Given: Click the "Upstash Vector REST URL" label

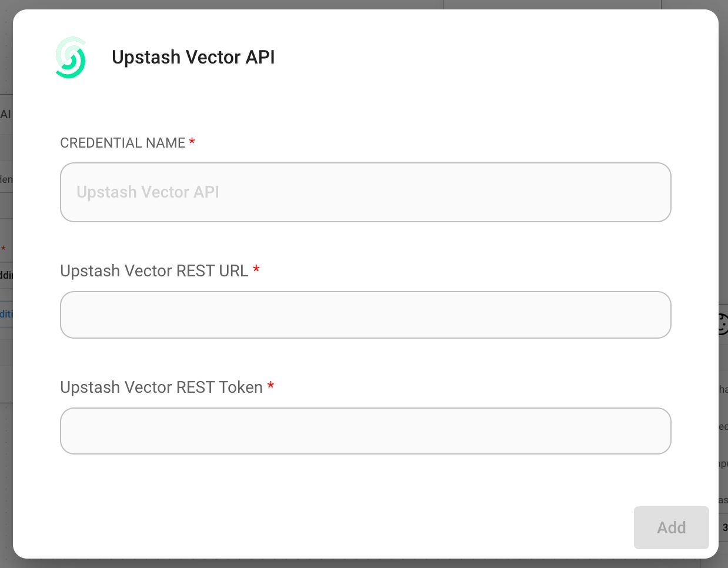Looking at the screenshot, I should 154,270.
